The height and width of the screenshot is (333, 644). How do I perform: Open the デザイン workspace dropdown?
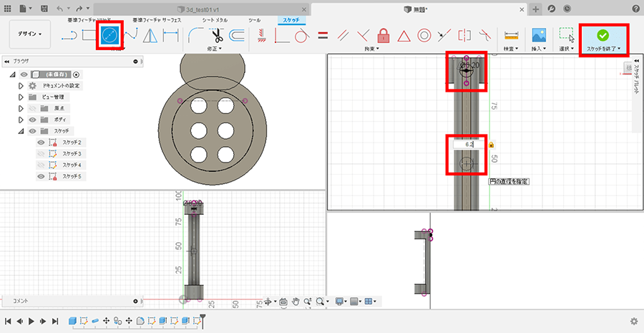coord(30,34)
